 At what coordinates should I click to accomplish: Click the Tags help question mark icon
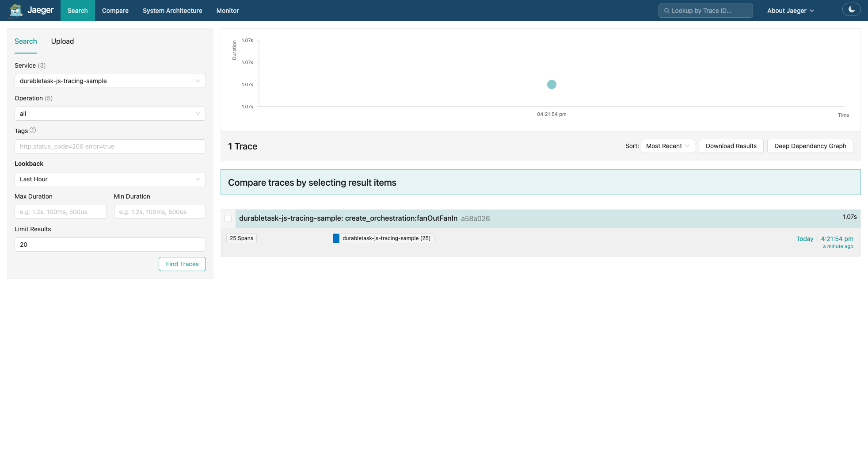pyautogui.click(x=33, y=130)
